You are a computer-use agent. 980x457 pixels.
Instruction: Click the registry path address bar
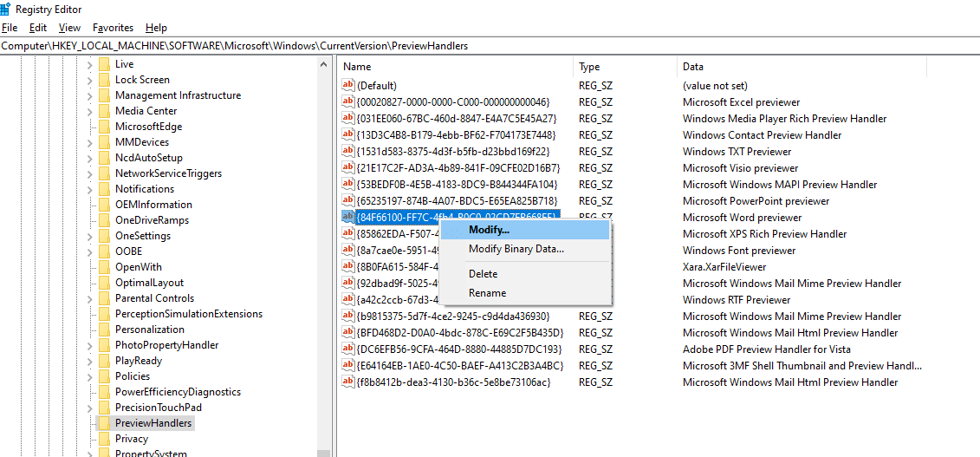click(x=490, y=46)
